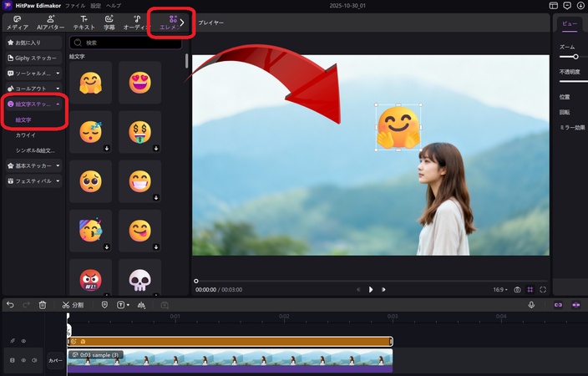Expand the ソーシャルメ... category
The width and height of the screenshot is (588, 376).
click(x=33, y=74)
